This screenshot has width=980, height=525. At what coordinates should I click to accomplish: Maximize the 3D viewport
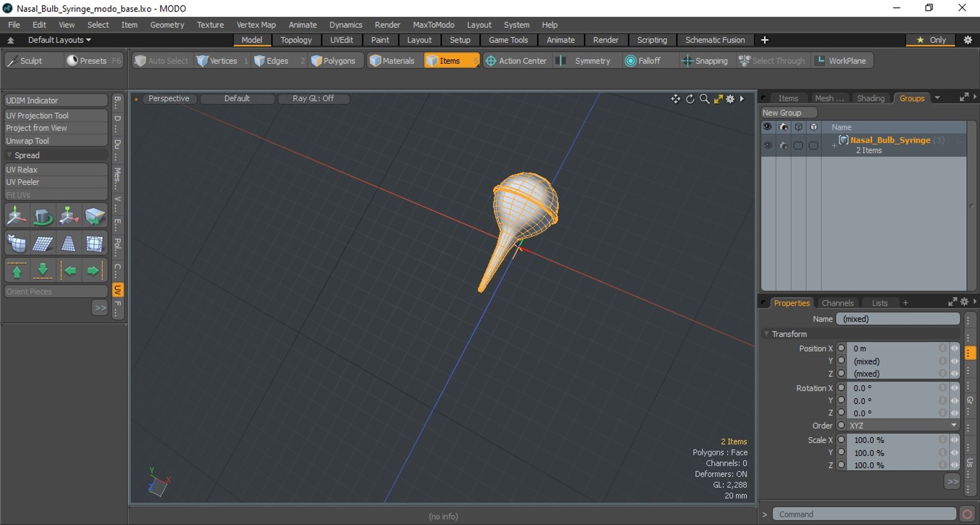point(718,99)
